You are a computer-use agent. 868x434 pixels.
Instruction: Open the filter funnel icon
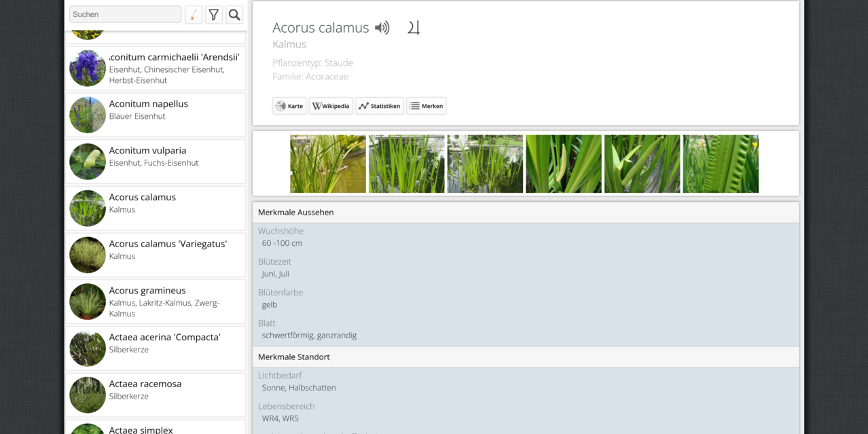(214, 14)
